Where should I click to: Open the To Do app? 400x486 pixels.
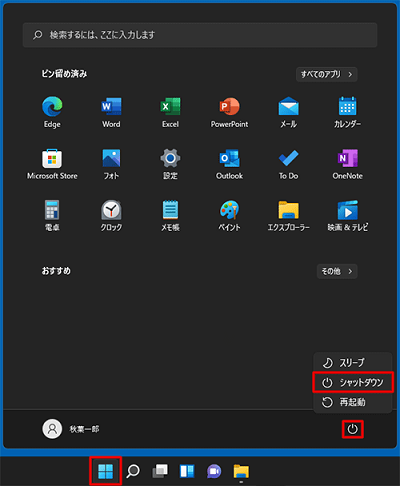(x=288, y=164)
